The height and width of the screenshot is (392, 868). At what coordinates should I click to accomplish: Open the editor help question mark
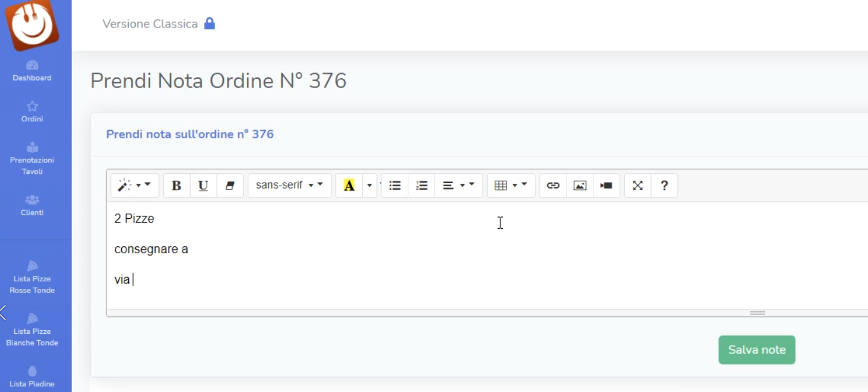pyautogui.click(x=664, y=186)
